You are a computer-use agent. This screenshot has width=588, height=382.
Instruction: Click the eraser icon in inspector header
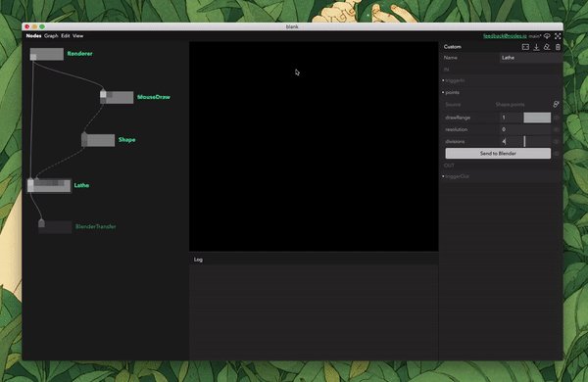(547, 47)
